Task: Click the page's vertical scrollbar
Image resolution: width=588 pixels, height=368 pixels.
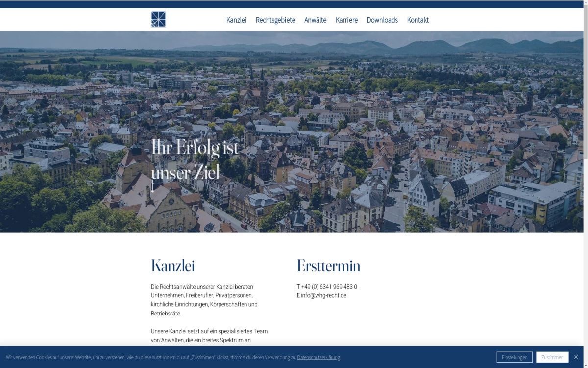Action: pyautogui.click(x=585, y=98)
